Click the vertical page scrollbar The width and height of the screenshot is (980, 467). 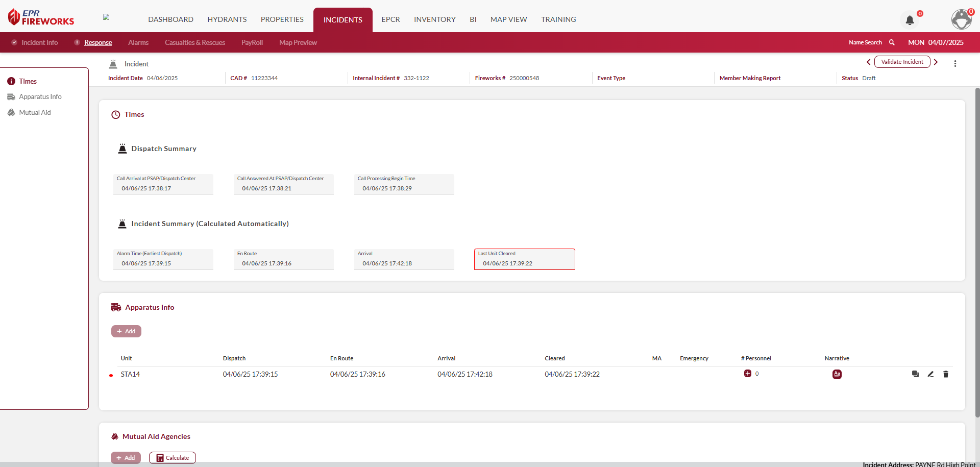click(977, 255)
